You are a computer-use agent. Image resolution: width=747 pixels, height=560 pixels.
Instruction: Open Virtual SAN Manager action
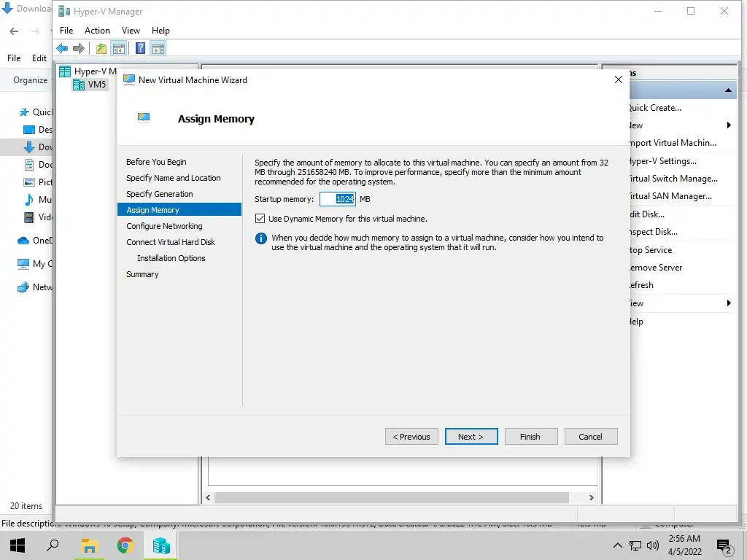point(671,196)
